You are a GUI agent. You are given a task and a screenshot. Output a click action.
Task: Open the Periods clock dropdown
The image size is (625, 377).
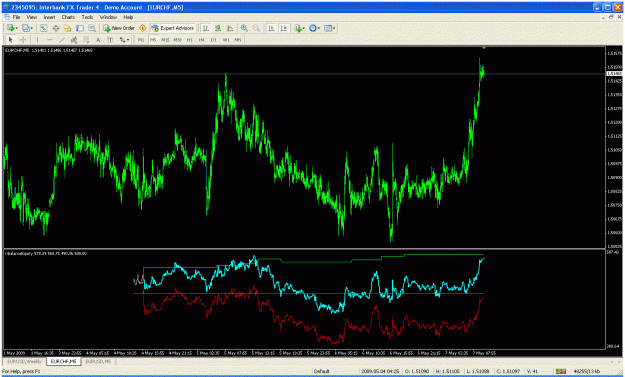point(314,28)
